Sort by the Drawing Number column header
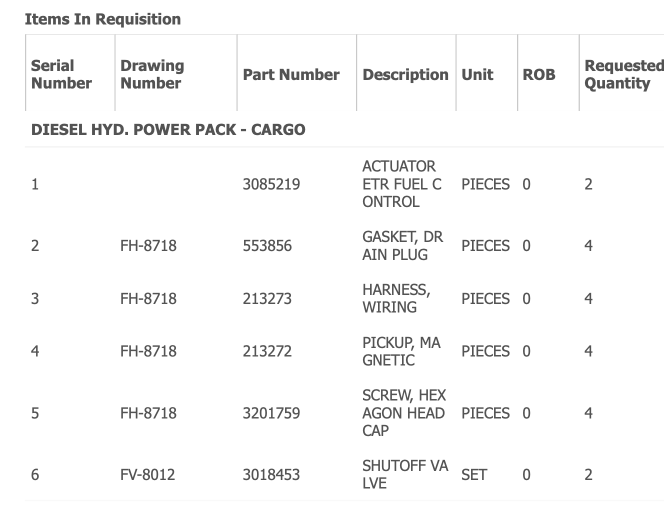This screenshot has height=524, width=664. [152, 74]
